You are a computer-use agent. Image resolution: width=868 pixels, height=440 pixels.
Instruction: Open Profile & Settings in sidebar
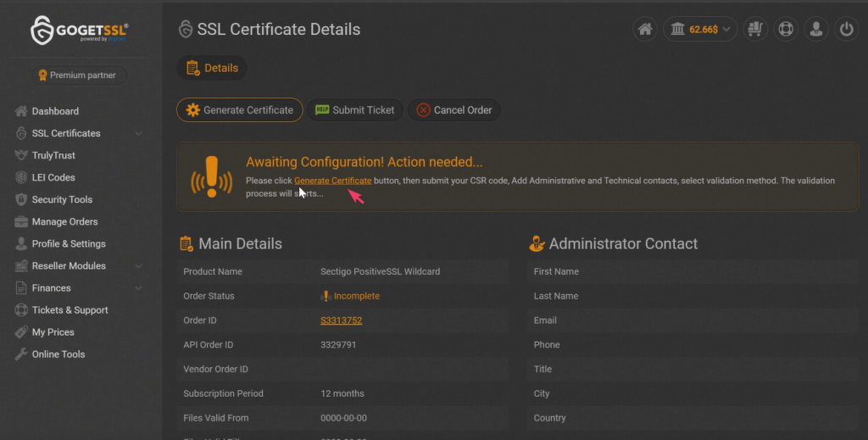[x=69, y=244]
